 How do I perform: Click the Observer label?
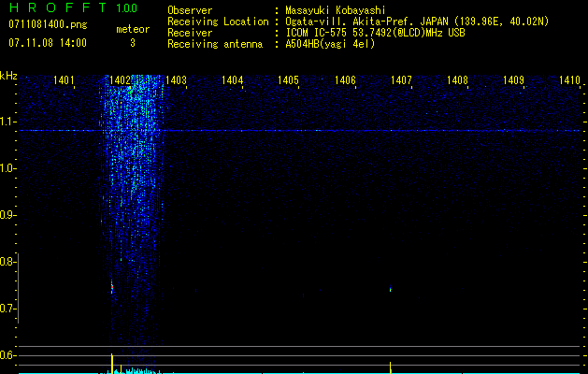point(190,10)
